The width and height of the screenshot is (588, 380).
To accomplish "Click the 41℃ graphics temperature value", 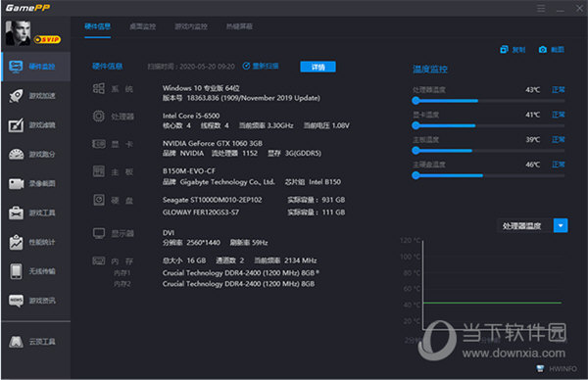I will 532,115.
